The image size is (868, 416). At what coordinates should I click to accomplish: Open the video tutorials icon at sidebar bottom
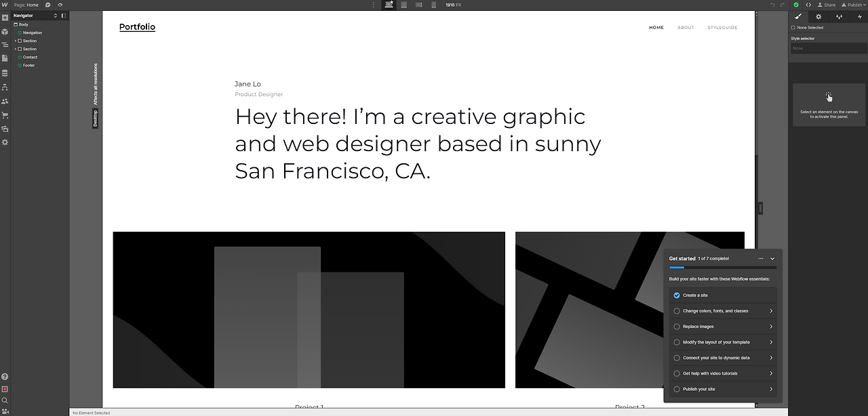tap(5, 411)
